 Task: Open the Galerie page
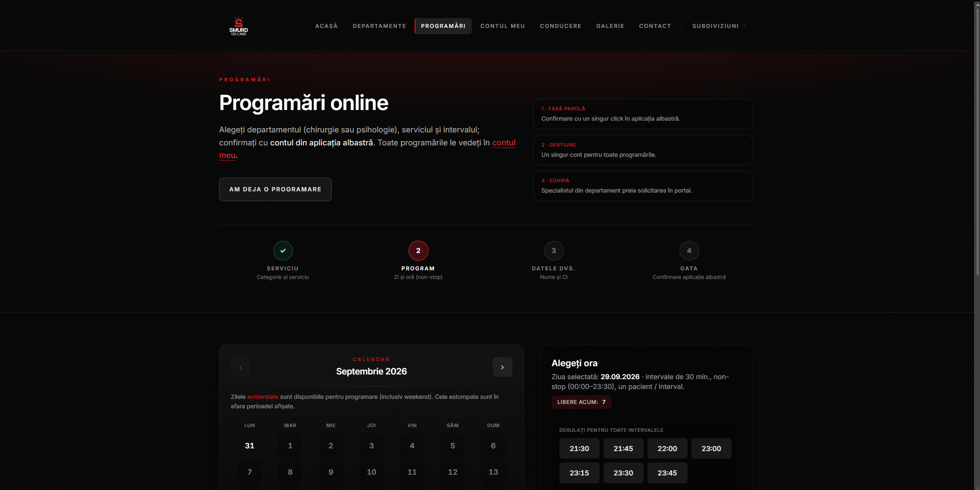pos(610,26)
